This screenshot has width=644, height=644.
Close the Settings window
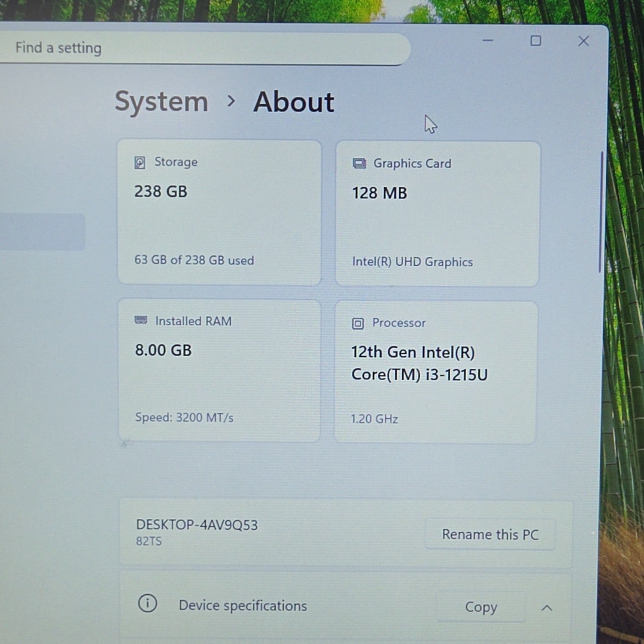(x=583, y=41)
